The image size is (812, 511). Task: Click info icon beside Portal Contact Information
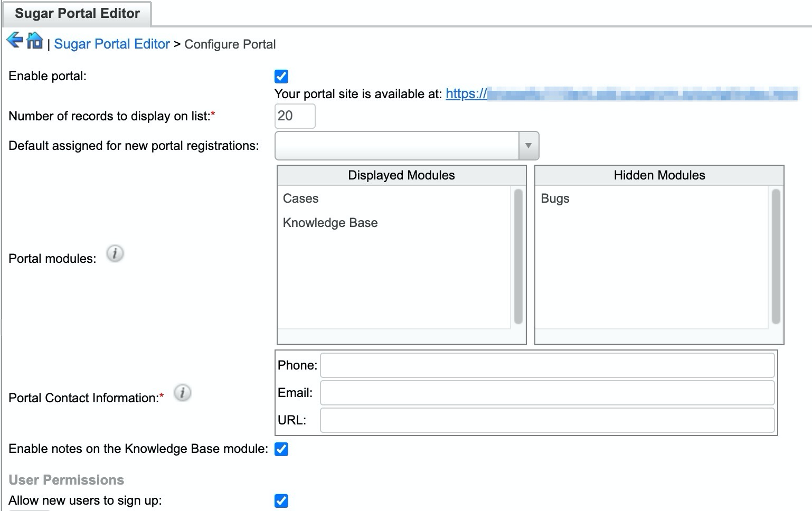coord(183,393)
